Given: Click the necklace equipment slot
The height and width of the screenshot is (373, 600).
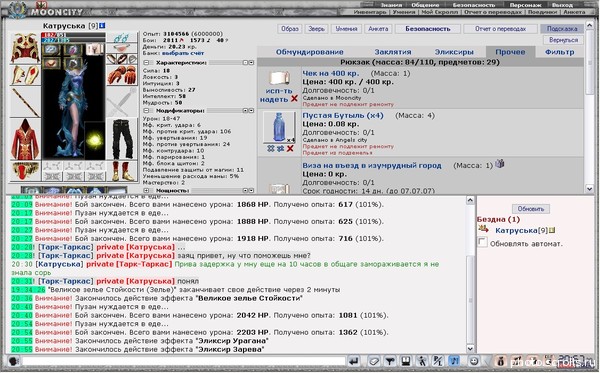Looking at the screenshot, I should (x=121, y=48).
